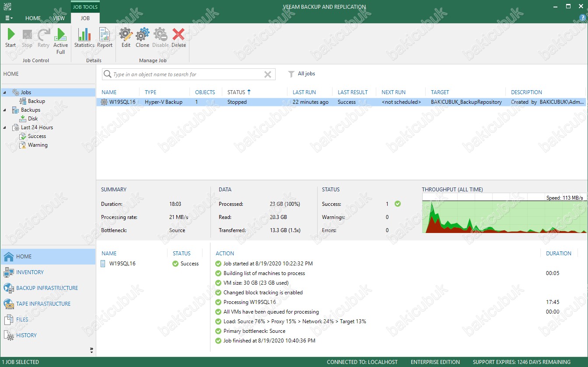The image size is (588, 367).
Task: Run an Active Full backup
Action: coord(61,41)
